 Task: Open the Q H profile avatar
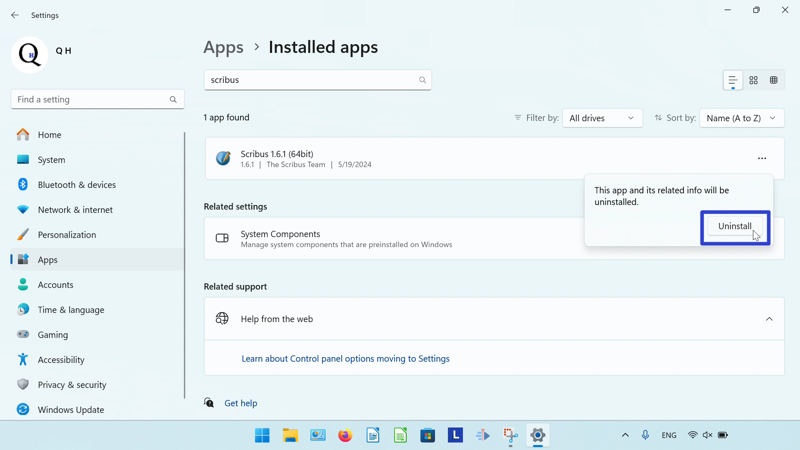click(x=30, y=55)
